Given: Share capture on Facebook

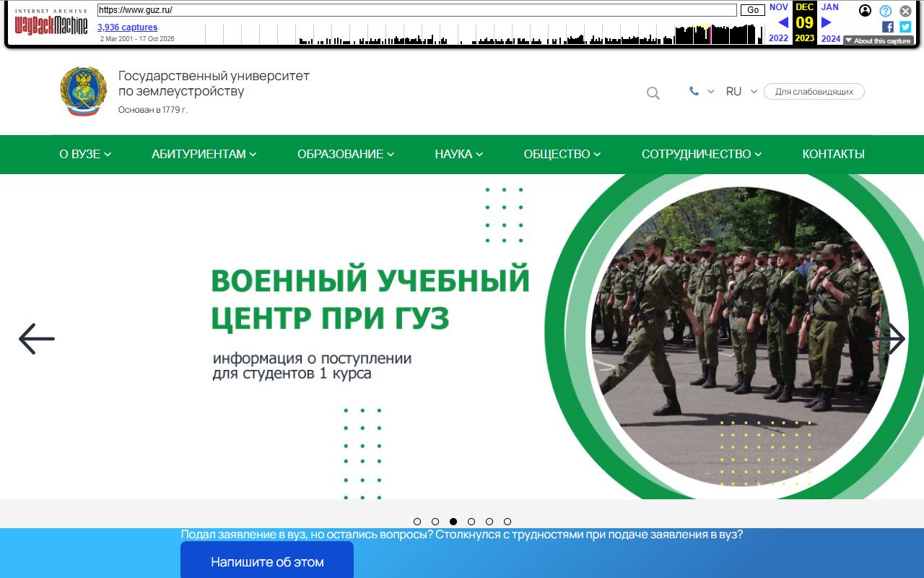Looking at the screenshot, I should 888,27.
